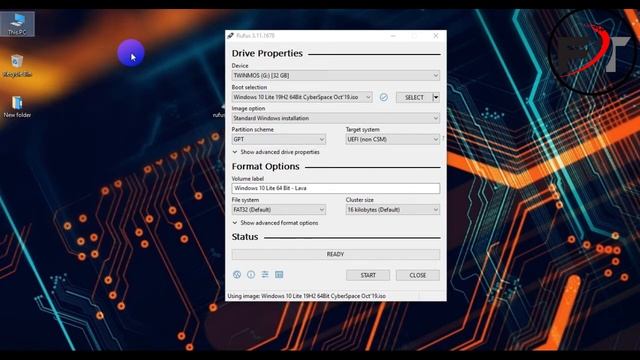Click the 'Using image' status bar text

pos(306,296)
